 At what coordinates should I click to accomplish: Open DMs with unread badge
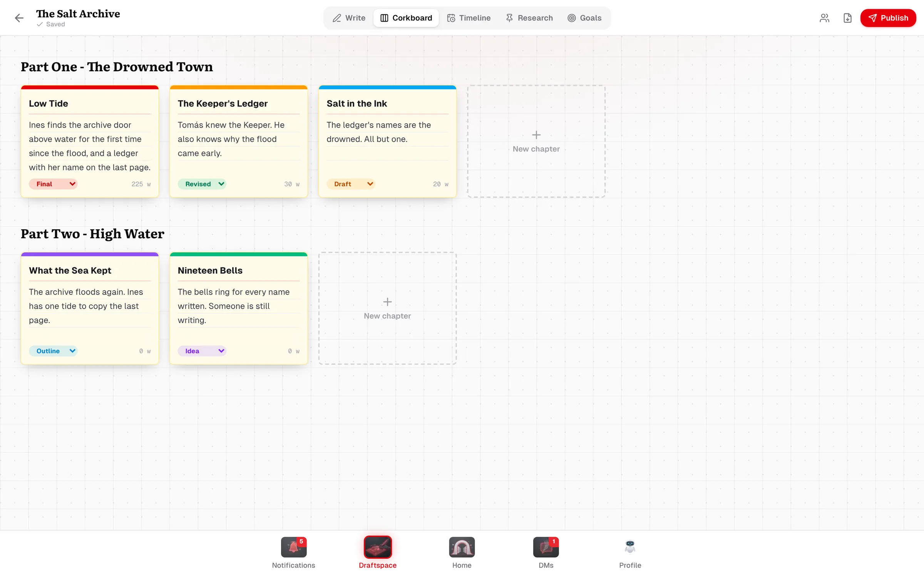coord(546,547)
